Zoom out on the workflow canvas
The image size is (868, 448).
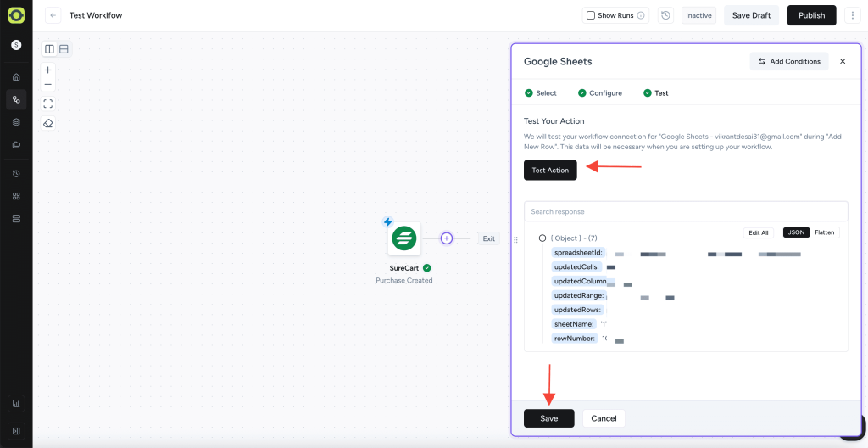pyautogui.click(x=48, y=84)
